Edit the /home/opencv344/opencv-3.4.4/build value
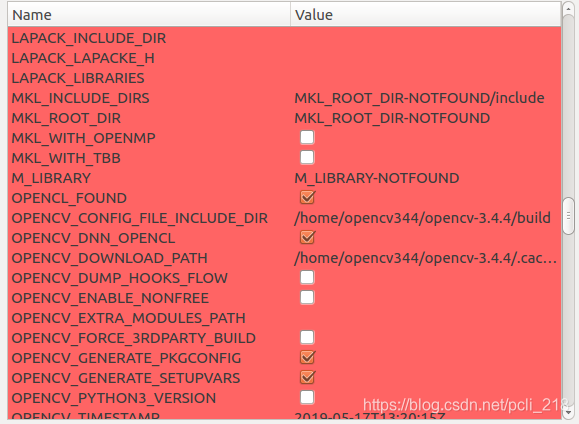 pos(422,218)
